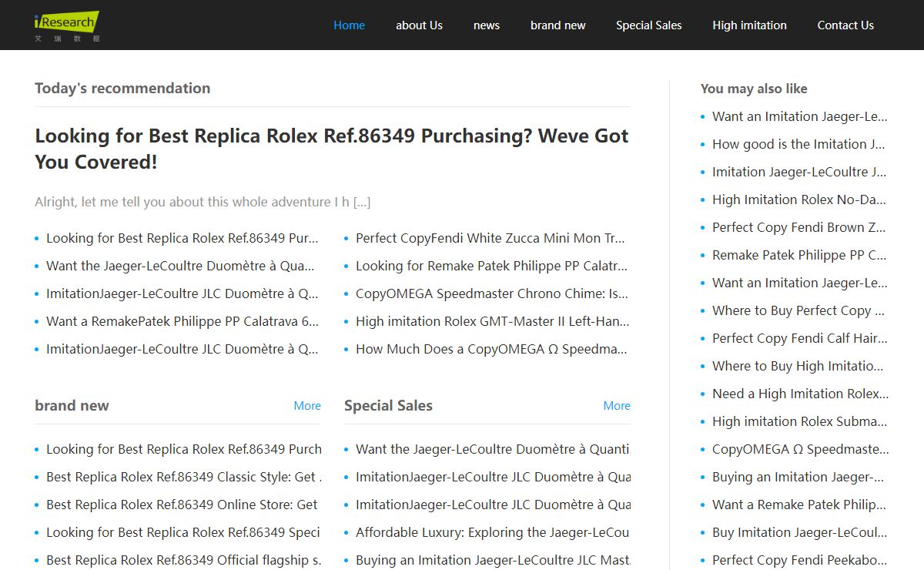Viewport: 924px width, 570px height.
Task: Open the bold Replica Rolex Ref.86349 headline article
Action: (x=332, y=149)
